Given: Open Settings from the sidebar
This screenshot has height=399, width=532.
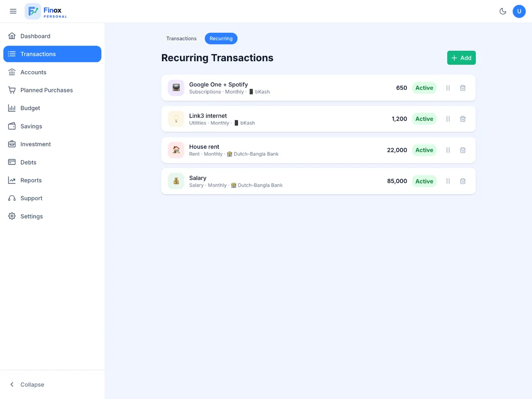Looking at the screenshot, I should [52, 216].
